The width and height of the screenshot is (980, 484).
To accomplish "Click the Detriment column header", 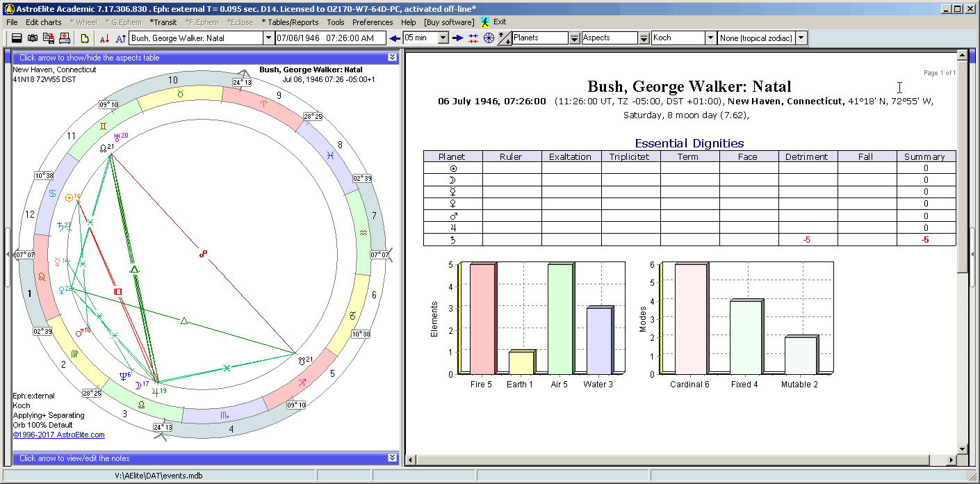I will (807, 156).
